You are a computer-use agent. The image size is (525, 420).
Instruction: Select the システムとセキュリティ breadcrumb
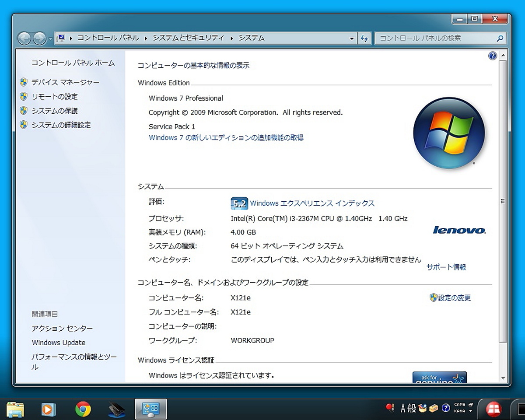tap(188, 38)
